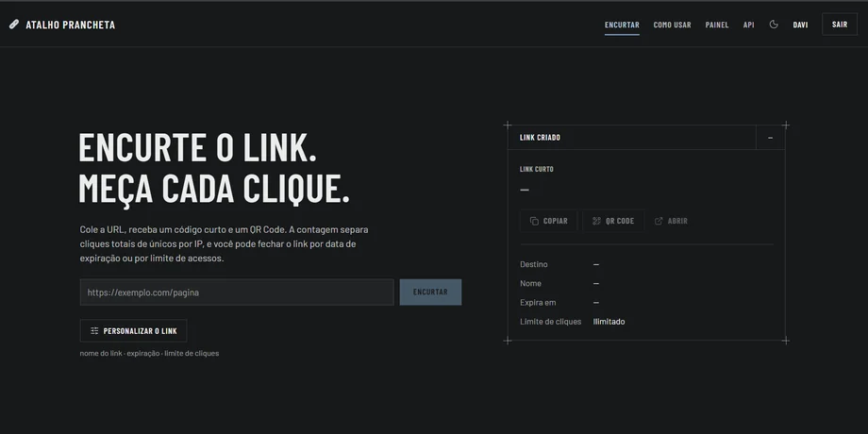
Task: Click the Encurtar submit button
Action: (x=430, y=292)
